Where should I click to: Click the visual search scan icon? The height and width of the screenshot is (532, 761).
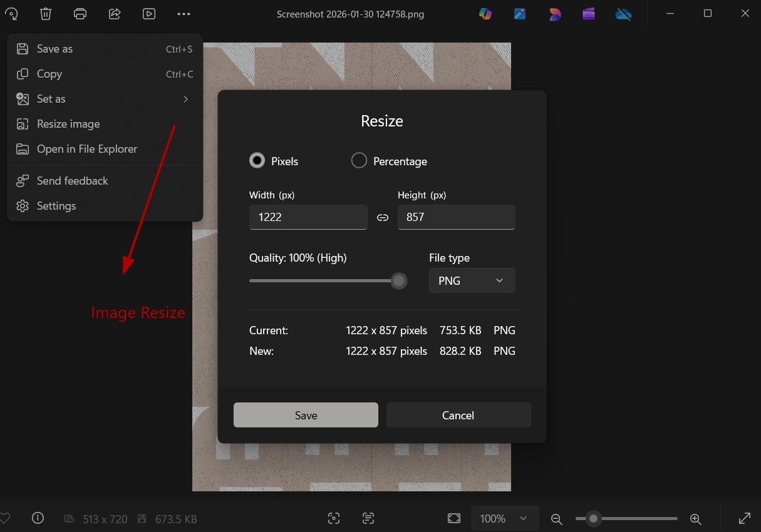(334, 518)
